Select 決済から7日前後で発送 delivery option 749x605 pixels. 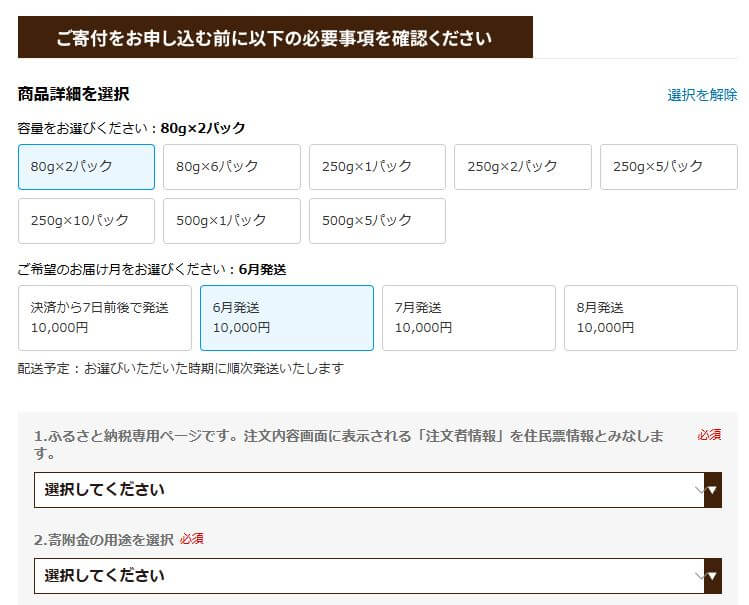(105, 318)
